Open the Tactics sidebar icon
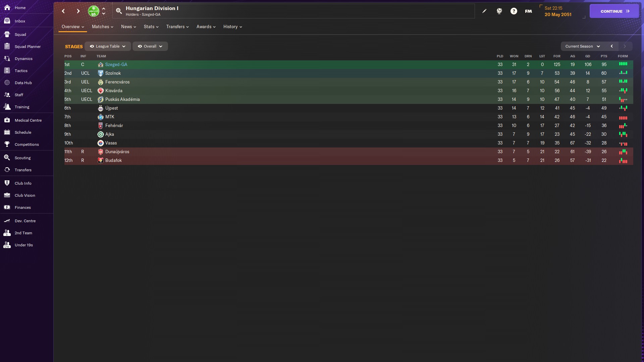This screenshot has height=362, width=644. [7, 71]
